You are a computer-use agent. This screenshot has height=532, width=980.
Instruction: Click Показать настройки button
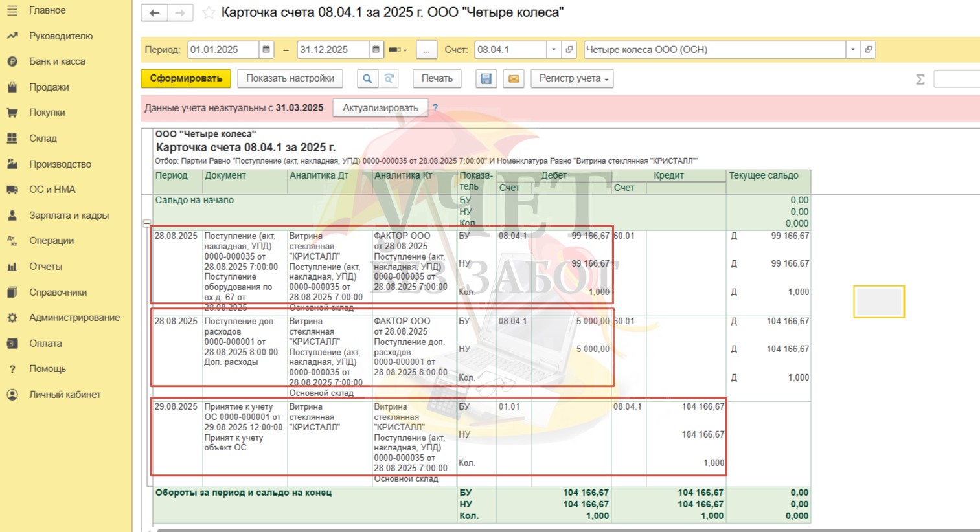click(290, 78)
